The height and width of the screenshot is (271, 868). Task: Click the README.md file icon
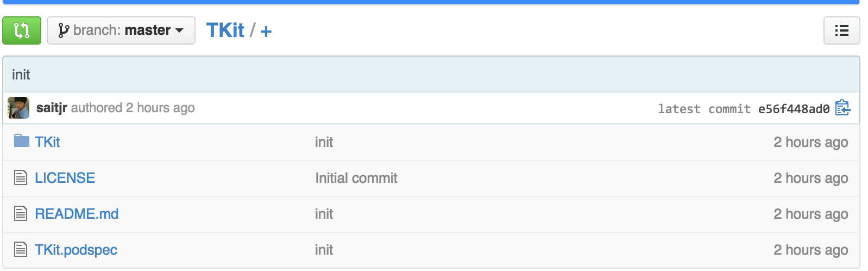pos(21,214)
